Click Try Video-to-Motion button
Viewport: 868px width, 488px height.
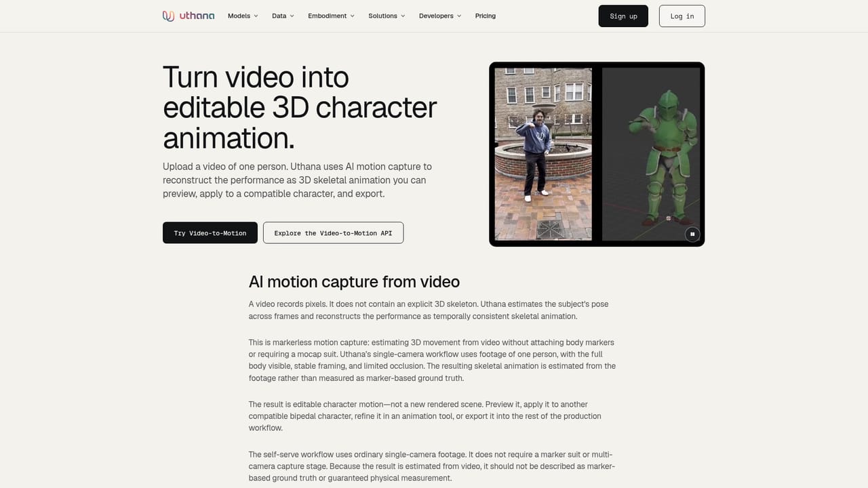(210, 232)
